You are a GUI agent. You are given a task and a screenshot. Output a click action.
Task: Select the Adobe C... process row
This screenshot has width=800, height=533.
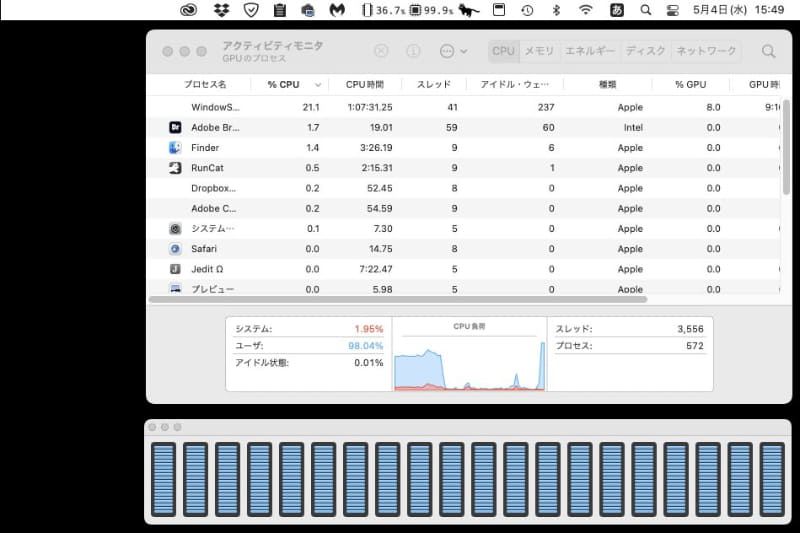pos(464,209)
